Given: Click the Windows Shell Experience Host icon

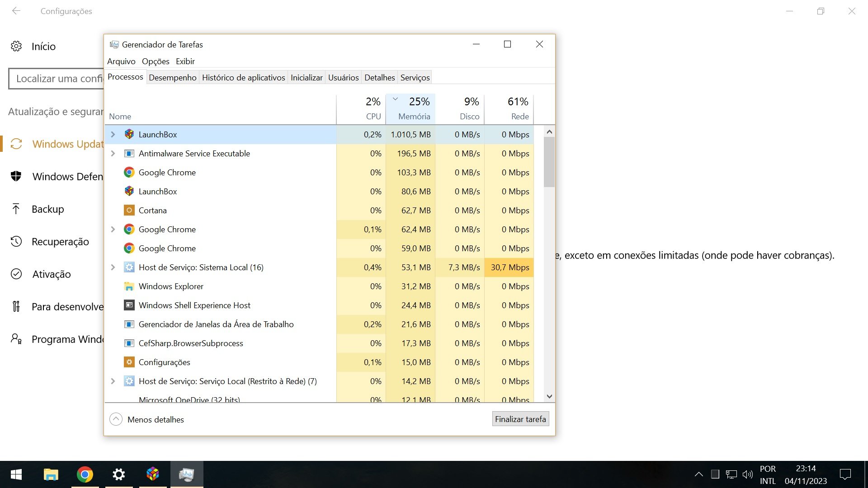Looking at the screenshot, I should (129, 305).
